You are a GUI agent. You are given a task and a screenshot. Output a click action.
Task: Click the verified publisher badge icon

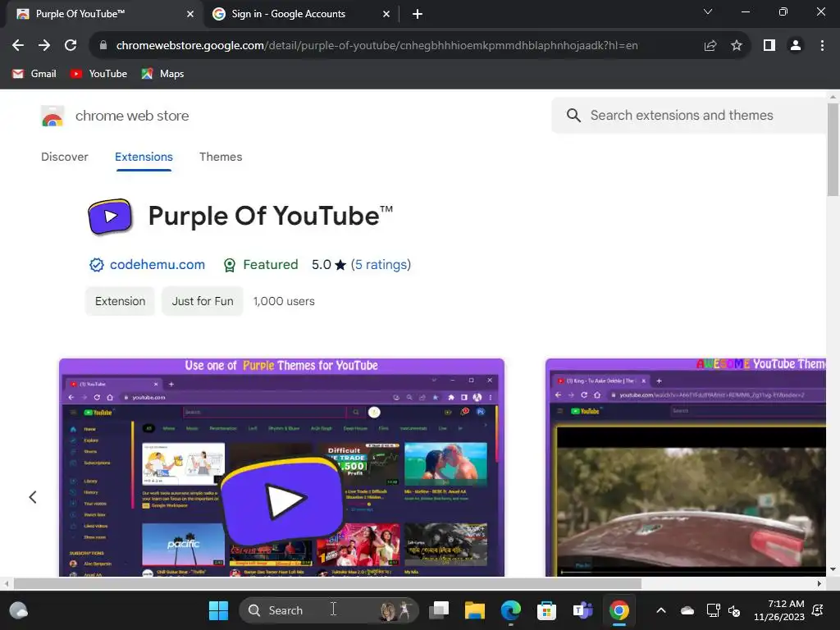(97, 265)
